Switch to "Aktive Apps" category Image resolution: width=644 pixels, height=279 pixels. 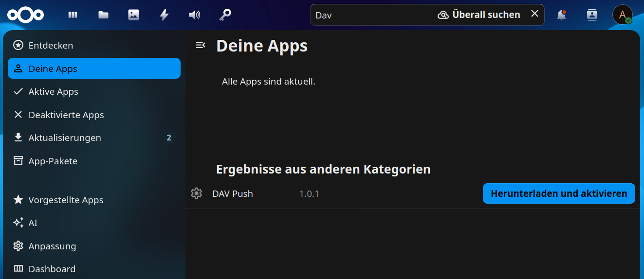(x=53, y=92)
